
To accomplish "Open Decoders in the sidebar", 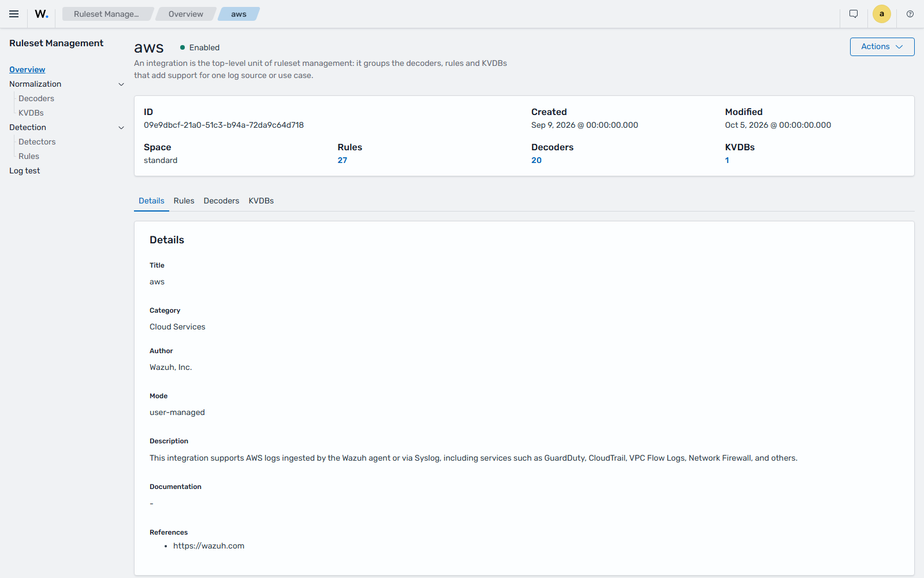I will (36, 98).
